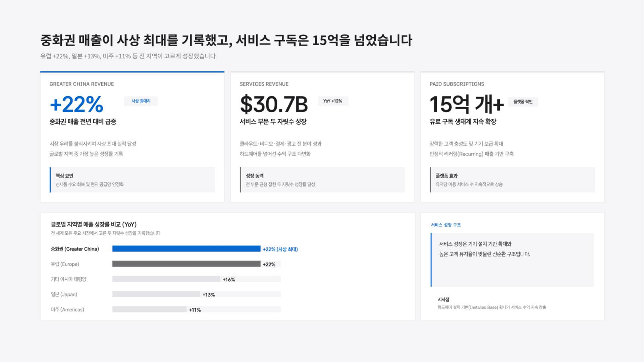Click the blue 중화권 (Greater China) bar

pos(186,249)
